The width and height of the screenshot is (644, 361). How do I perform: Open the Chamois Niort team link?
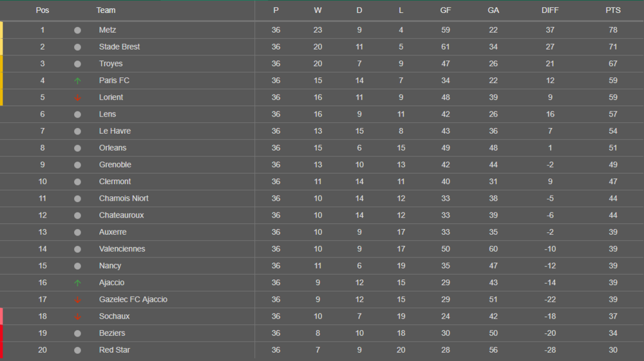(x=124, y=198)
